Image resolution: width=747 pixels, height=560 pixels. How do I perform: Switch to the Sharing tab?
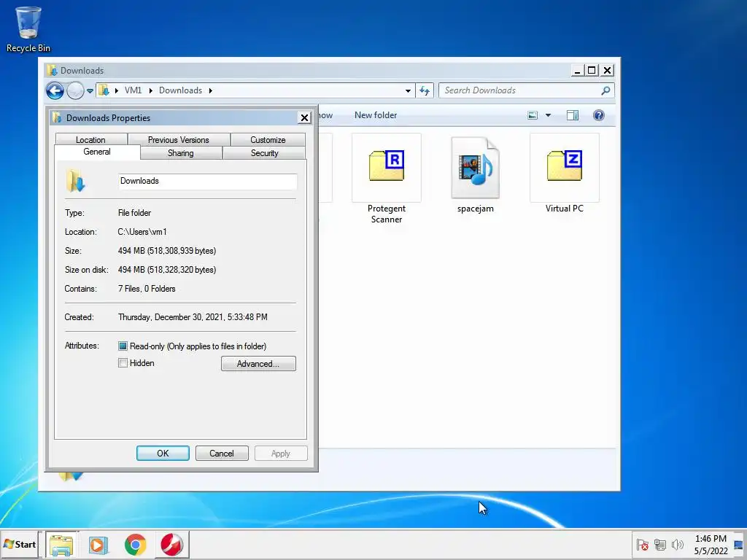(181, 153)
